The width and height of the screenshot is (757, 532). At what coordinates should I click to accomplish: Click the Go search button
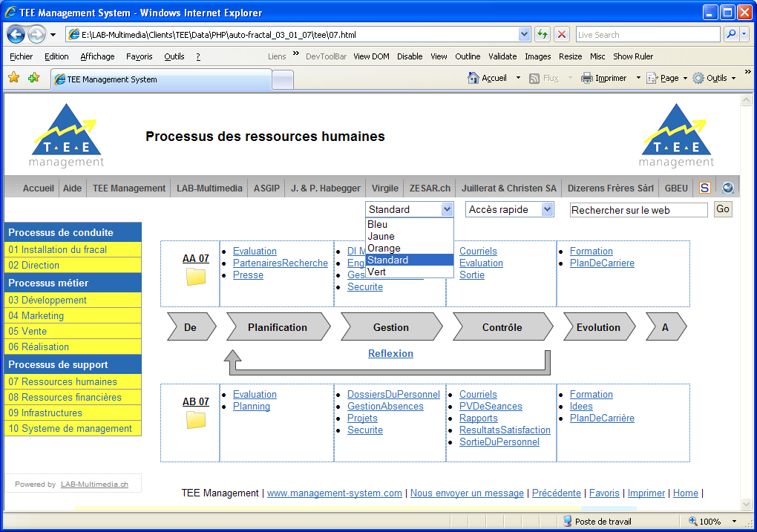click(723, 209)
